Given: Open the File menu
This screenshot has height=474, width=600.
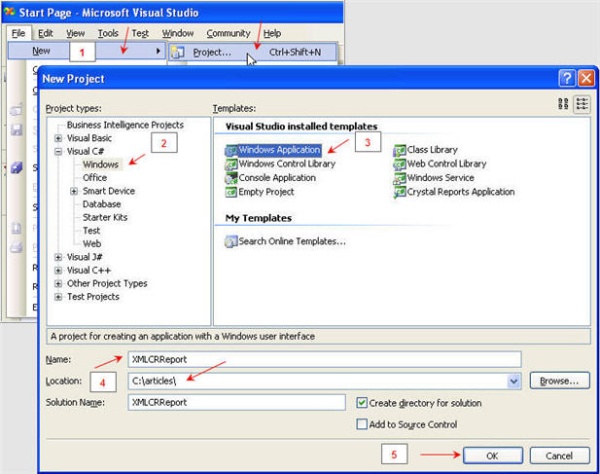Looking at the screenshot, I should (18, 33).
